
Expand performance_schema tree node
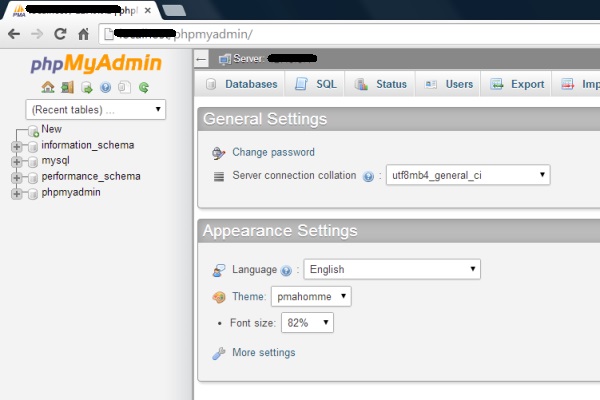pos(16,178)
